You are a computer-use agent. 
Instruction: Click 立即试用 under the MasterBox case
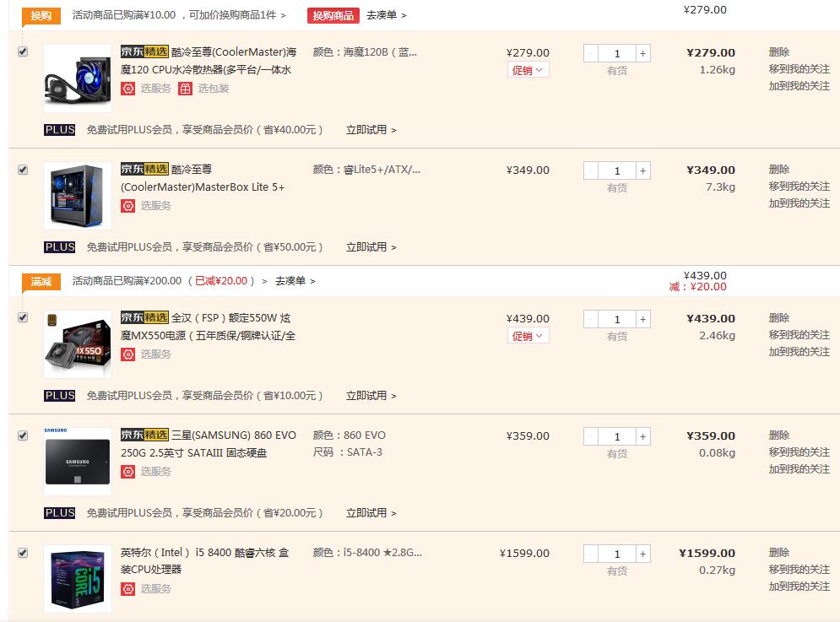[x=371, y=247]
